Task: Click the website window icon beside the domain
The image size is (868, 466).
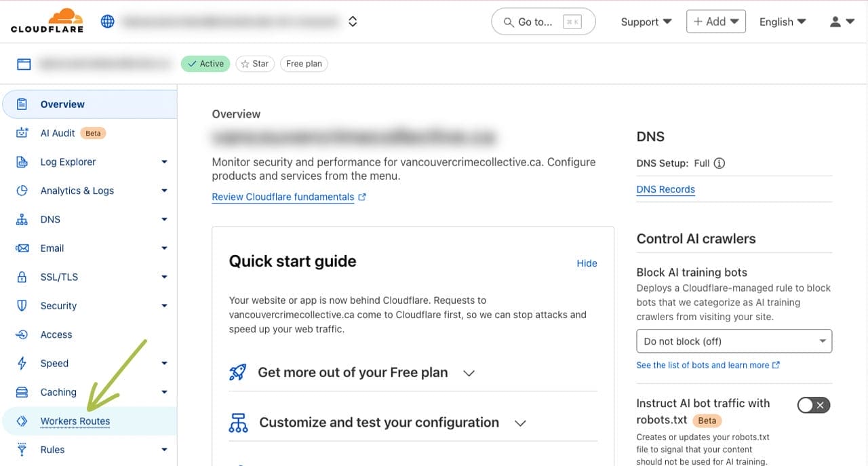Action: point(24,64)
